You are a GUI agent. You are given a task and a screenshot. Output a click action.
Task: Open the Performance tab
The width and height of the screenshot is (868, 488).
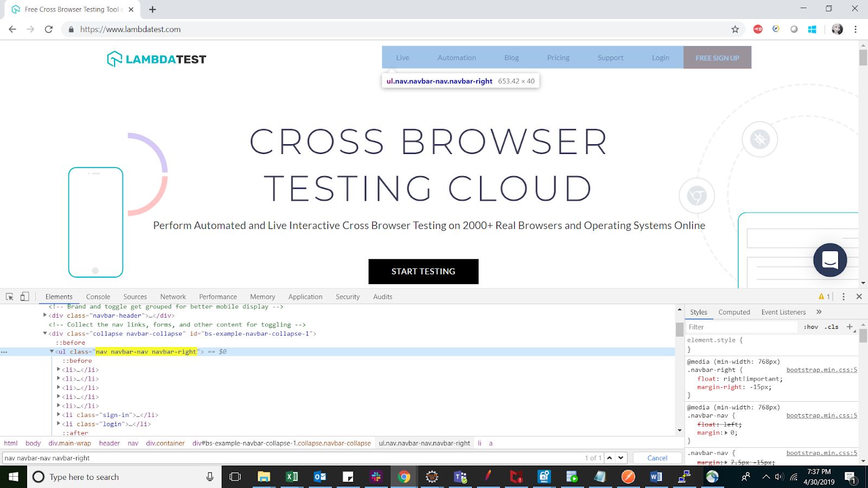click(x=218, y=297)
